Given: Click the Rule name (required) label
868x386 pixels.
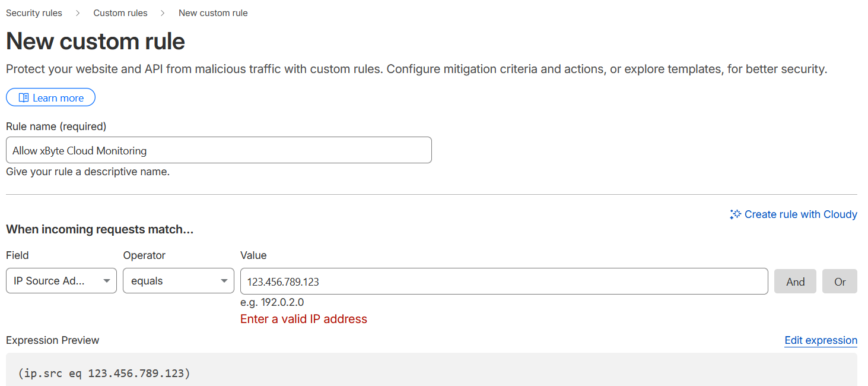Looking at the screenshot, I should tap(56, 126).
